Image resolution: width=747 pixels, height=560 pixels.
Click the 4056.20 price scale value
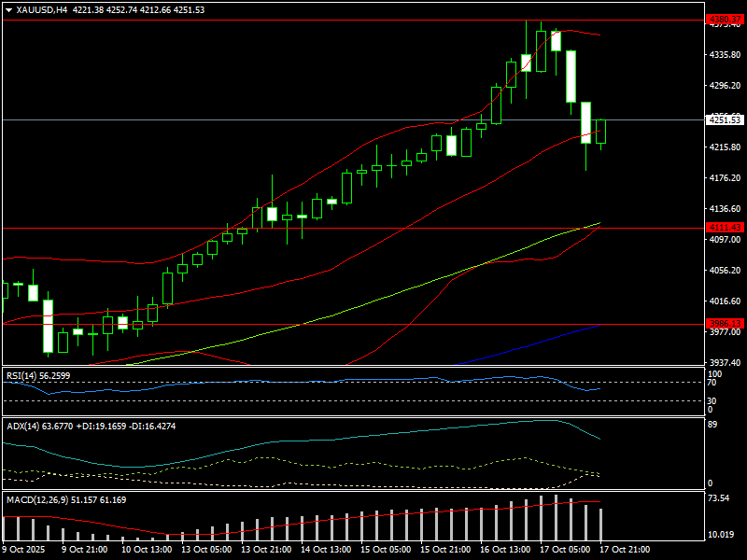point(725,271)
